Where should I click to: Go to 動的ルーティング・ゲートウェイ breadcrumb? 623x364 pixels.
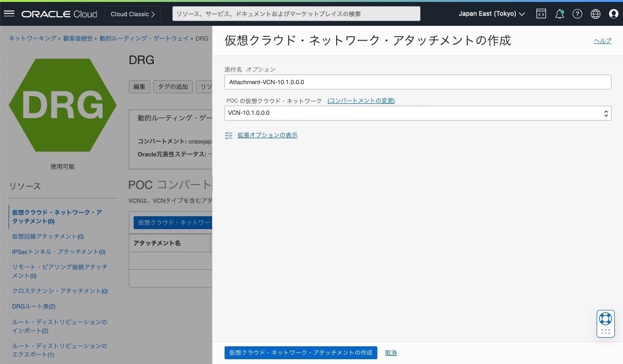(x=144, y=38)
